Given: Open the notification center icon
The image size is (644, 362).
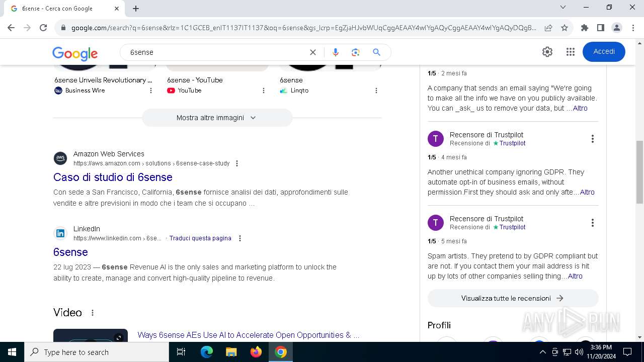Looking at the screenshot, I should pyautogui.click(x=627, y=352).
